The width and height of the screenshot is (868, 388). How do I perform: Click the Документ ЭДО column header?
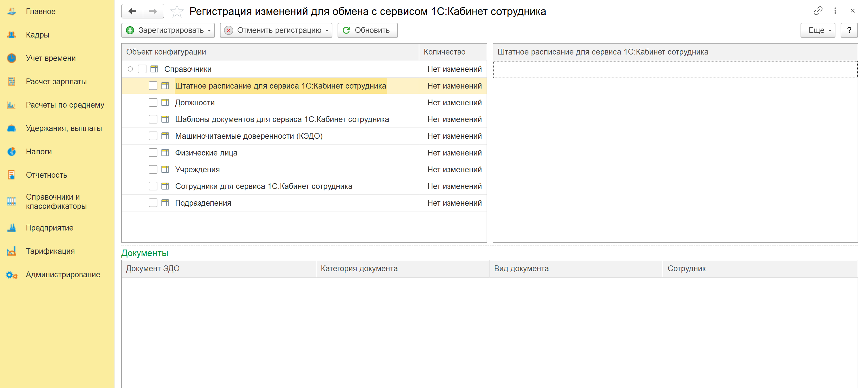(219, 269)
